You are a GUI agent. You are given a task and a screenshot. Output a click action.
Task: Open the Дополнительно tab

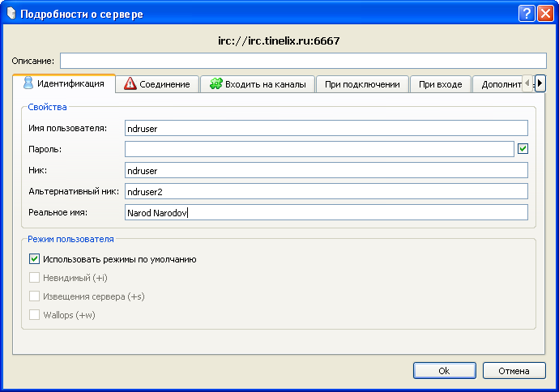(501, 84)
